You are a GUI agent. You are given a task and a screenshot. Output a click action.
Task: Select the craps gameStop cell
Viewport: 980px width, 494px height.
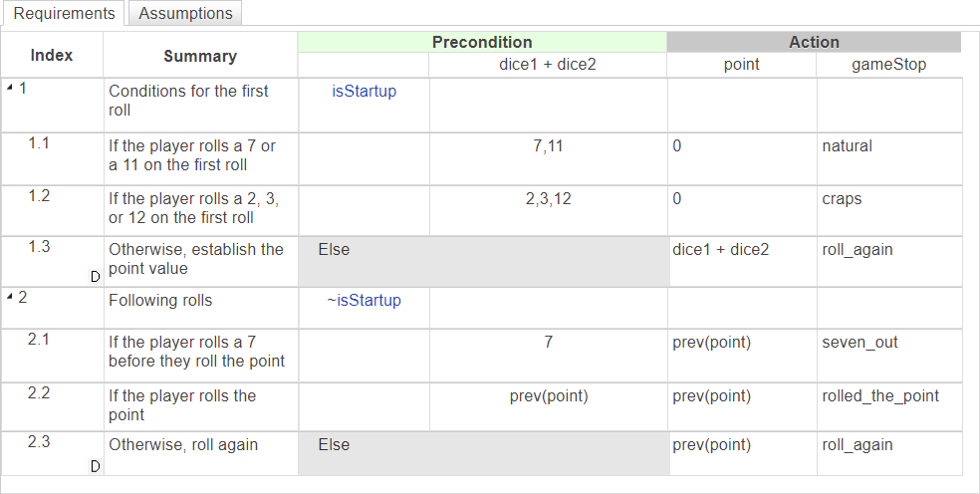pyautogui.click(x=843, y=198)
